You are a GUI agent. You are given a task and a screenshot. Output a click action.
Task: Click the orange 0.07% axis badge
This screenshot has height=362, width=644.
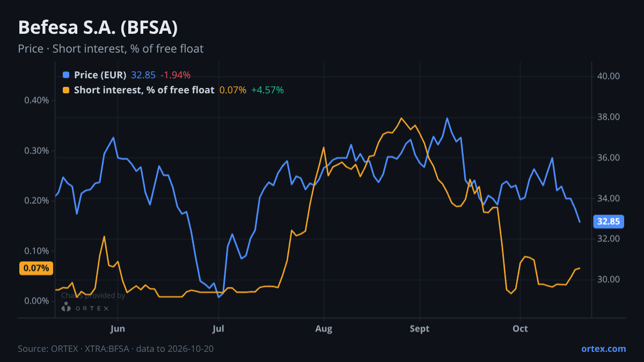[36, 268]
